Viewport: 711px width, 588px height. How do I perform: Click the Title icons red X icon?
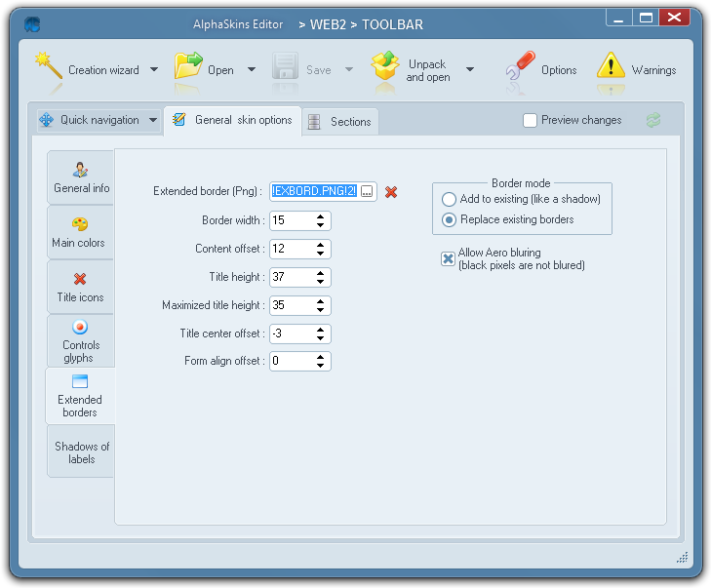80,279
